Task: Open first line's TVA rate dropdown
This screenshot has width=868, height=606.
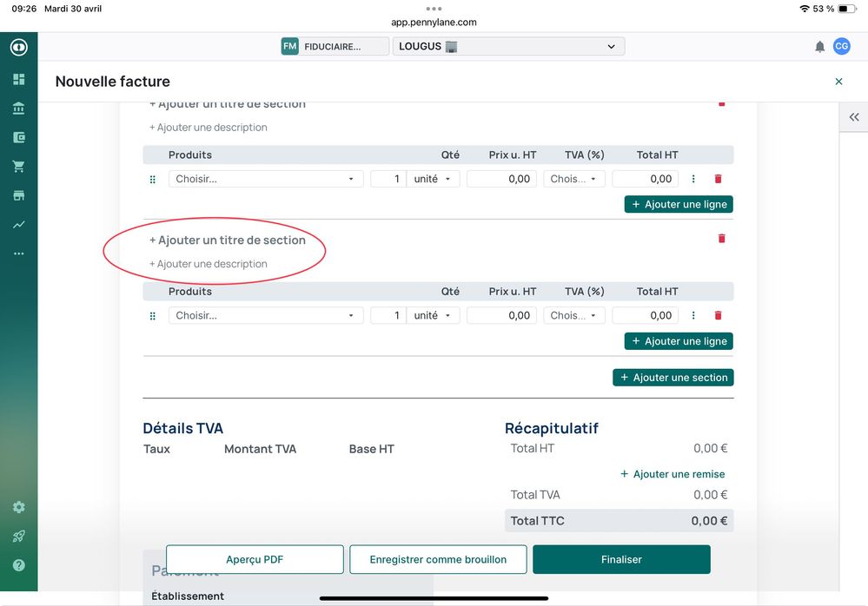Action: [x=573, y=179]
